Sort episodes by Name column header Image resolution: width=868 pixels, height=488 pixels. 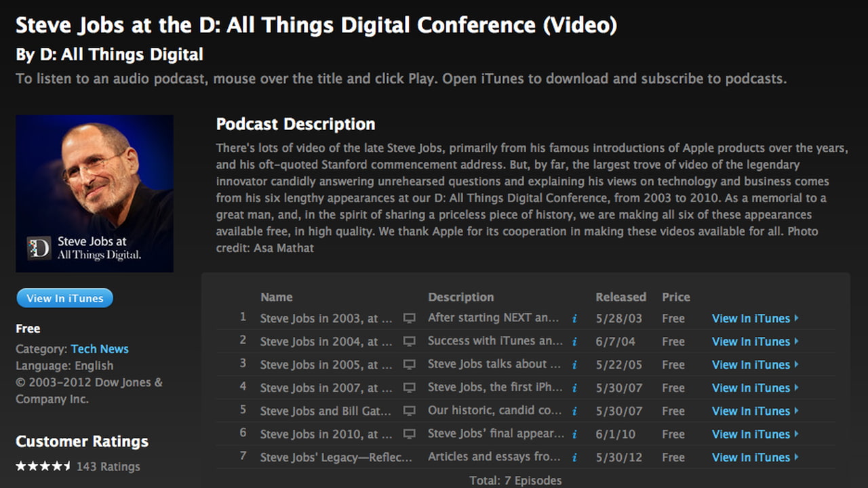click(277, 297)
